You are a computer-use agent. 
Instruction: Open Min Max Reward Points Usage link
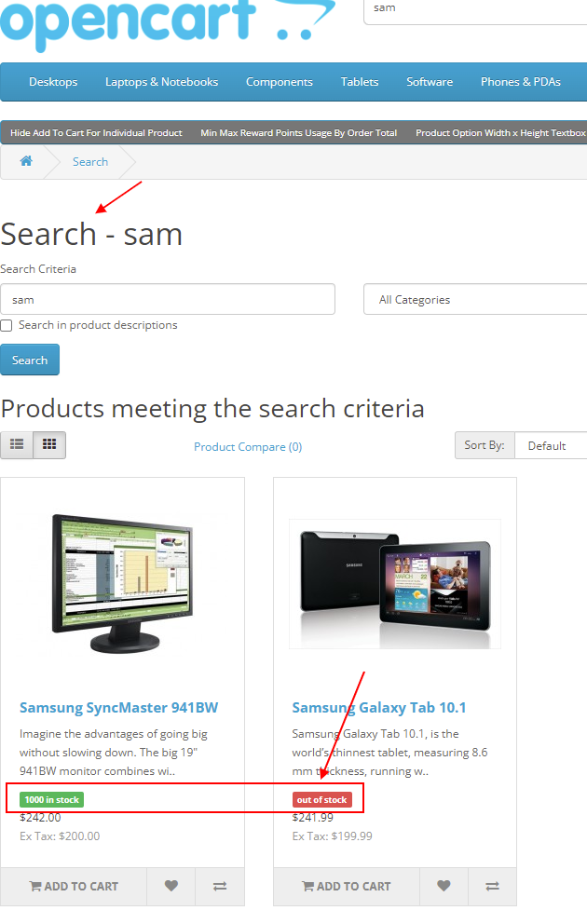click(x=299, y=132)
